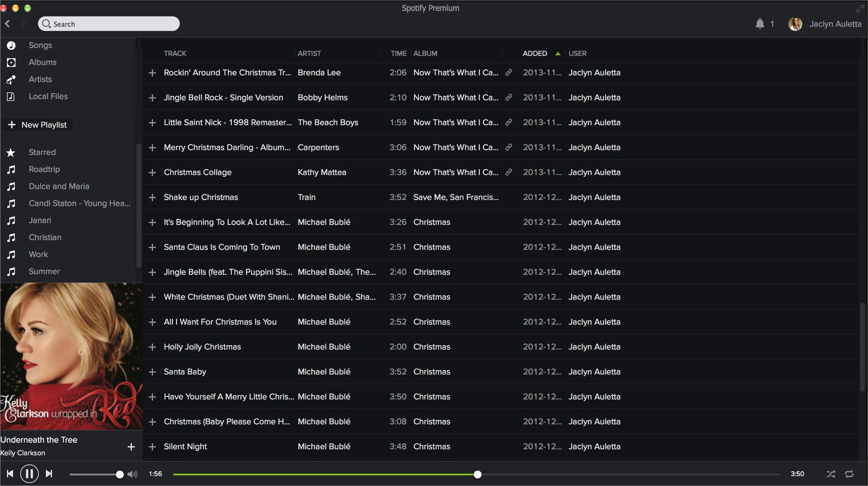Click the Songs sidebar icon

pyautogui.click(x=11, y=45)
